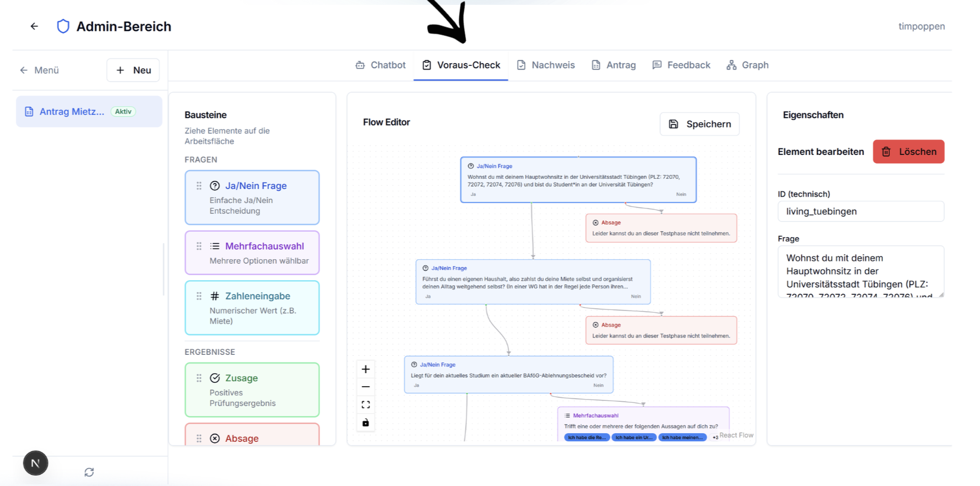The width and height of the screenshot is (980, 486).
Task: Click the back arrow beside Admin-Bereich
Action: 34,26
